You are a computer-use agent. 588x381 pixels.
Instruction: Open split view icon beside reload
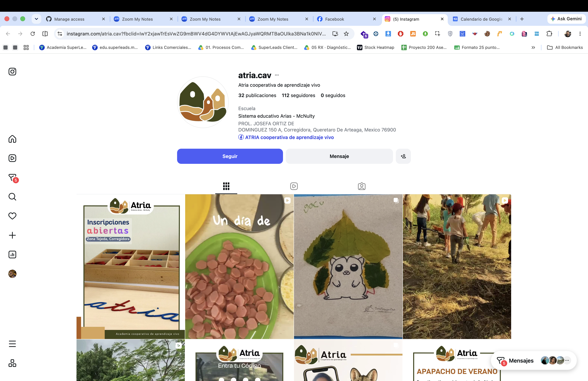[45, 34]
